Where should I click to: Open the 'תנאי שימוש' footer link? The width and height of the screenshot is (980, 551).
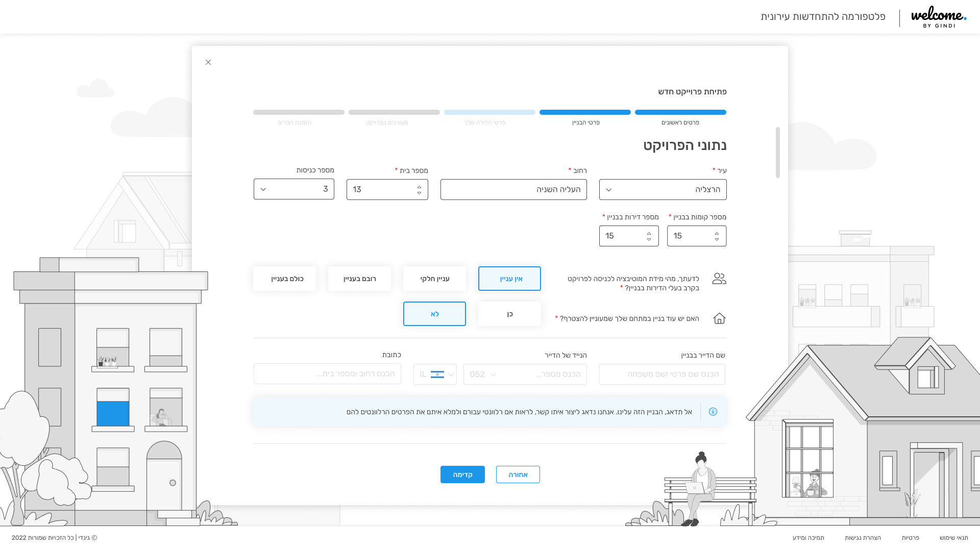click(953, 538)
